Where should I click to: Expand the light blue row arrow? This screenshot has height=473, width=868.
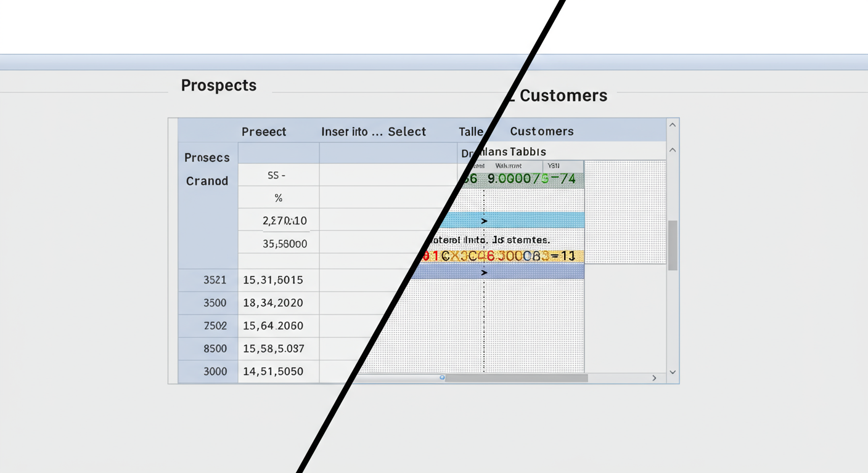(x=484, y=220)
